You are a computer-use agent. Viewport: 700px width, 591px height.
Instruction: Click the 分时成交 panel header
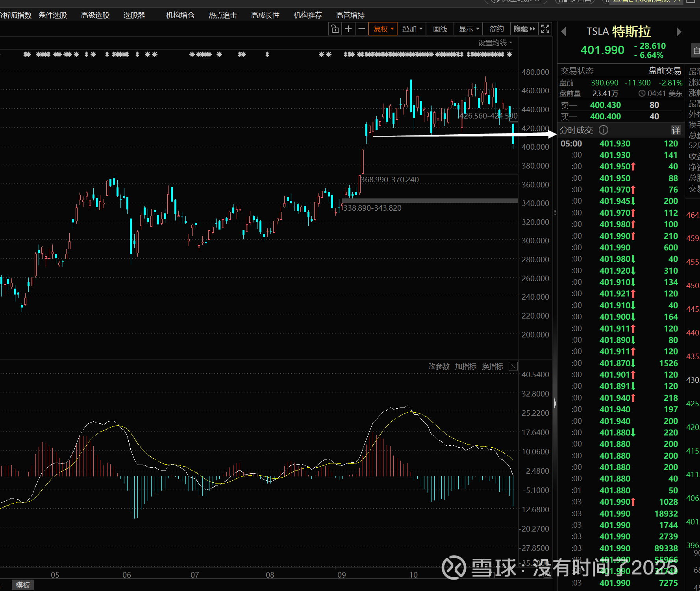click(576, 130)
